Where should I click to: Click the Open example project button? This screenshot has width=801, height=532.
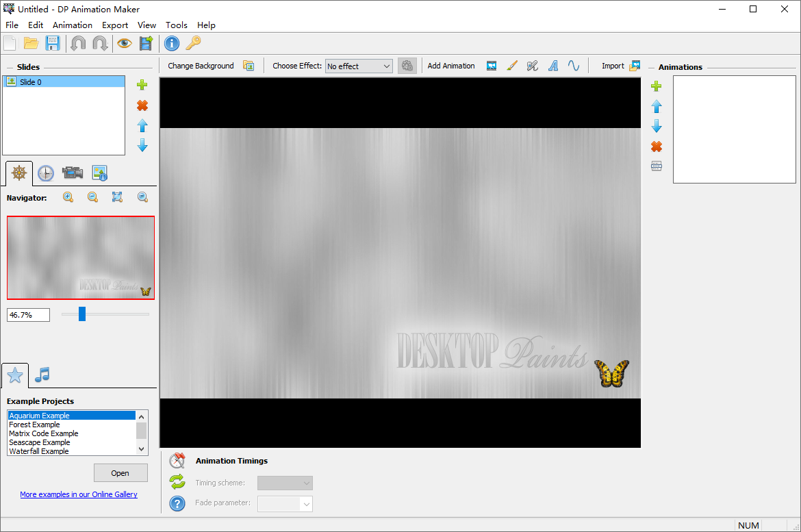(x=120, y=472)
